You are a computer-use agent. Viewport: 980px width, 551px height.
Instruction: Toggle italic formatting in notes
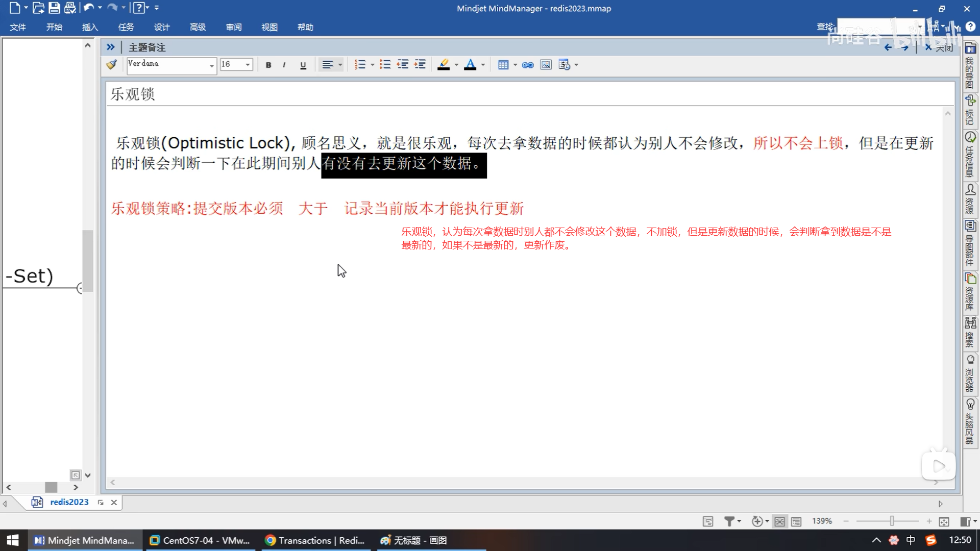[x=284, y=65]
